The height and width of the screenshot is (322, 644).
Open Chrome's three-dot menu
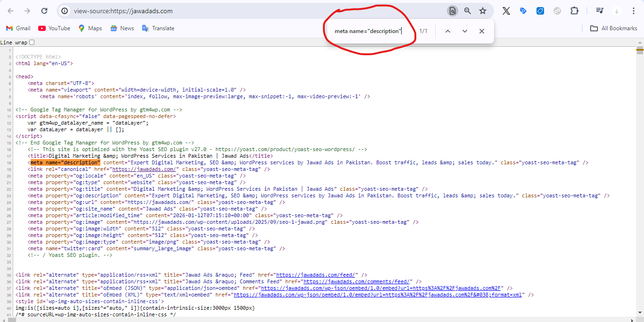point(633,11)
